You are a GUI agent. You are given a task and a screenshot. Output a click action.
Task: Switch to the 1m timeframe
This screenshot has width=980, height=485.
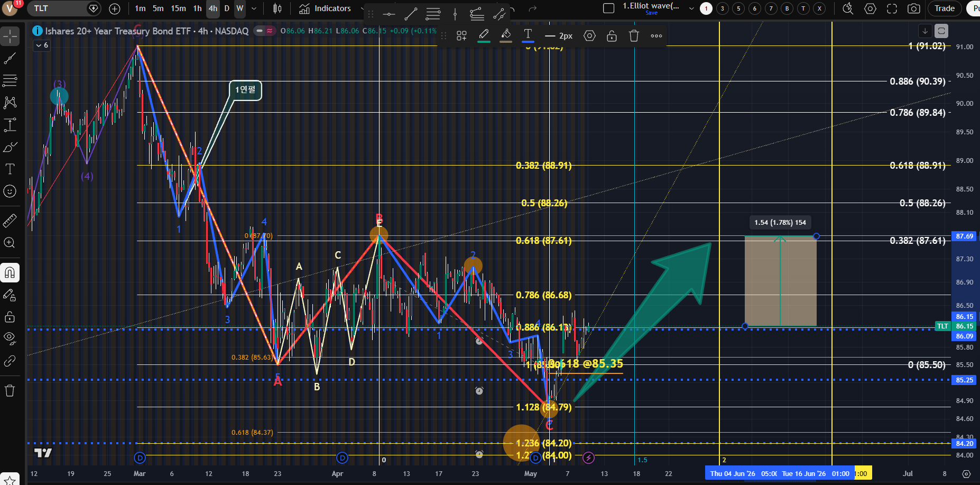pos(140,8)
